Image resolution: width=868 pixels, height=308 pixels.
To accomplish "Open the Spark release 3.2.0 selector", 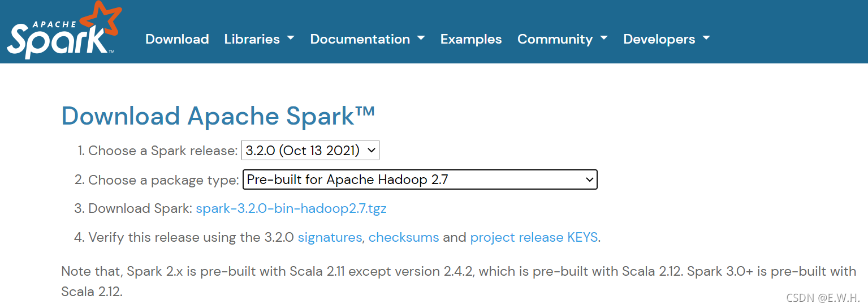I will click(x=310, y=151).
